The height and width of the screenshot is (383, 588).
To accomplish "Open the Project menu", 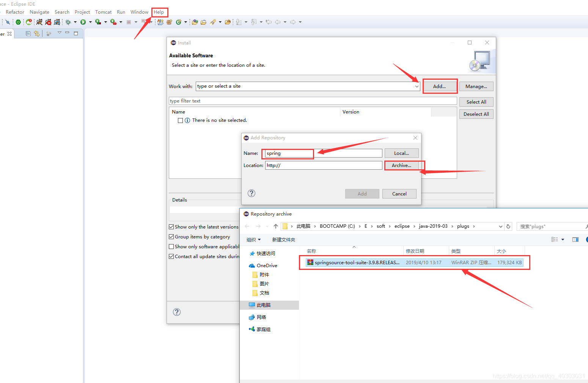I will coord(82,12).
